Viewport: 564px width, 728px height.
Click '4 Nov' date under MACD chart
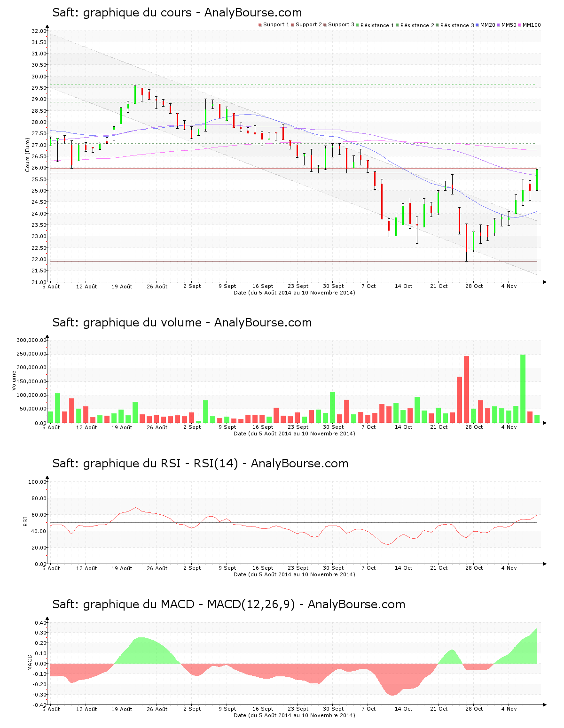[509, 709]
